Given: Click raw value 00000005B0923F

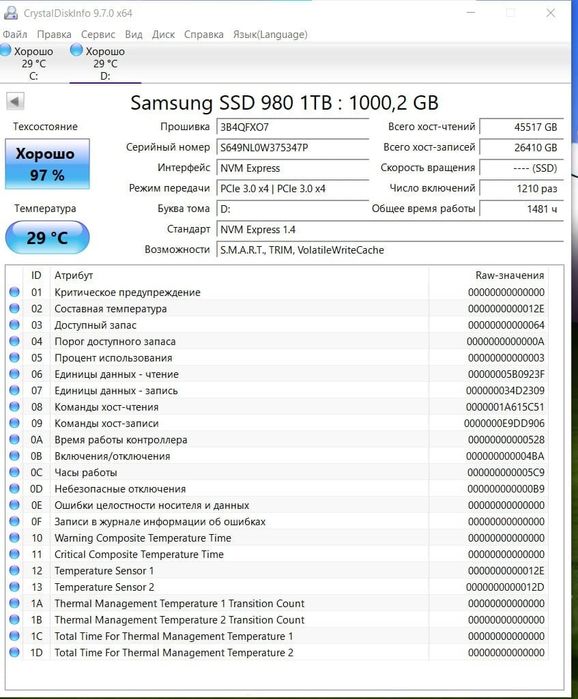Looking at the screenshot, I should tap(506, 374).
